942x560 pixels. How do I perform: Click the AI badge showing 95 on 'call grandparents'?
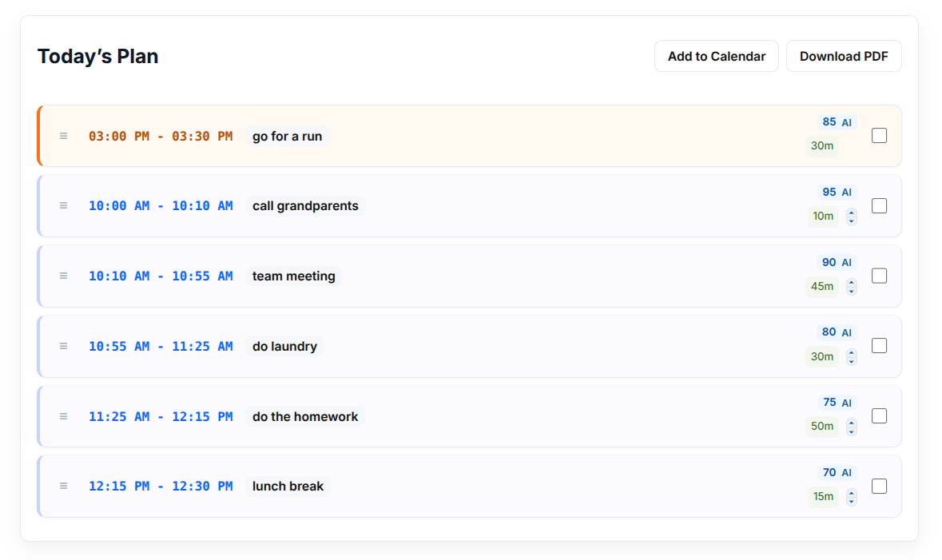coord(834,192)
